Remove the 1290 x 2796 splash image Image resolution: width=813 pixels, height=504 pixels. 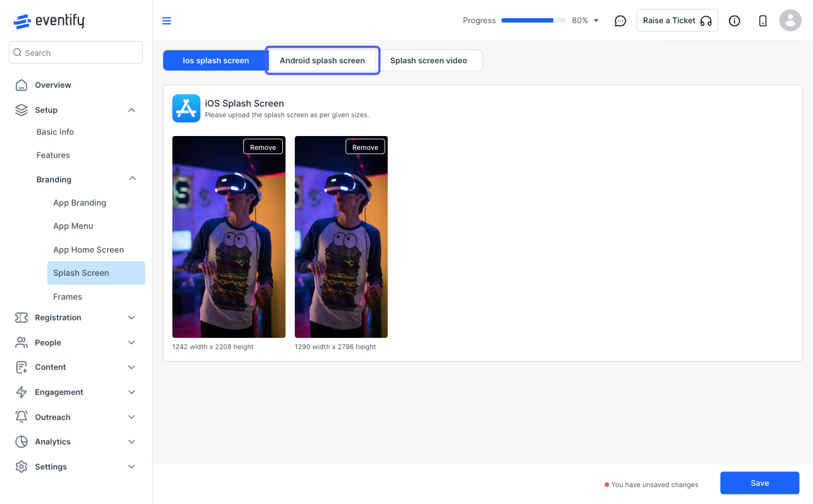pos(365,147)
